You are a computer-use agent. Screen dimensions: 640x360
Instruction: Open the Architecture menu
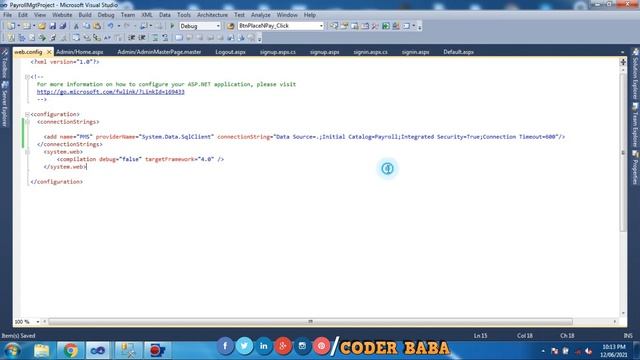(x=212, y=15)
